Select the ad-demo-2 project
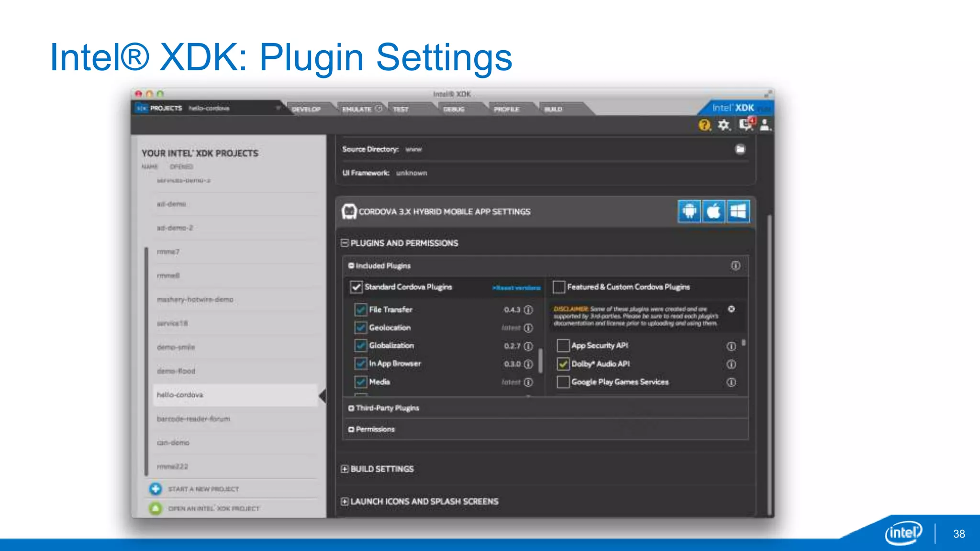 pos(235,228)
